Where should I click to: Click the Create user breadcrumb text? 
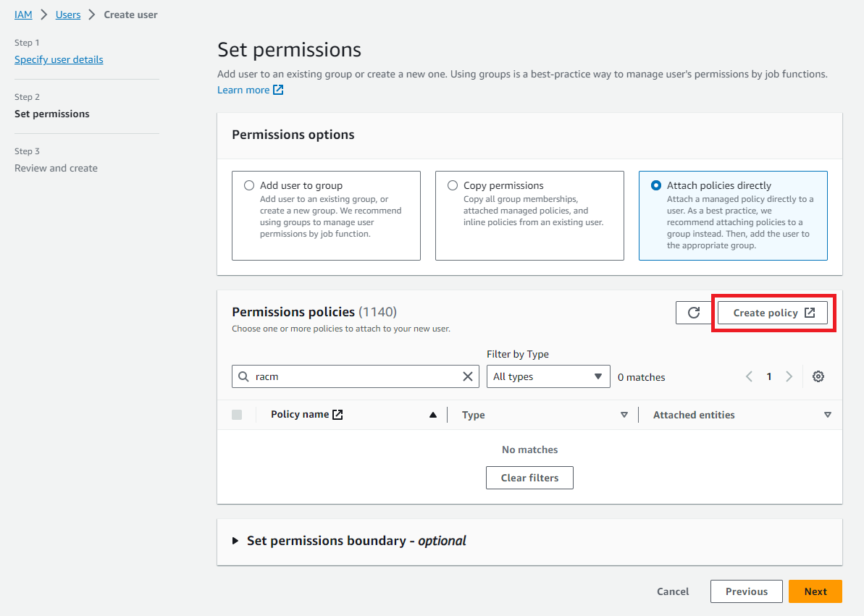[130, 15]
